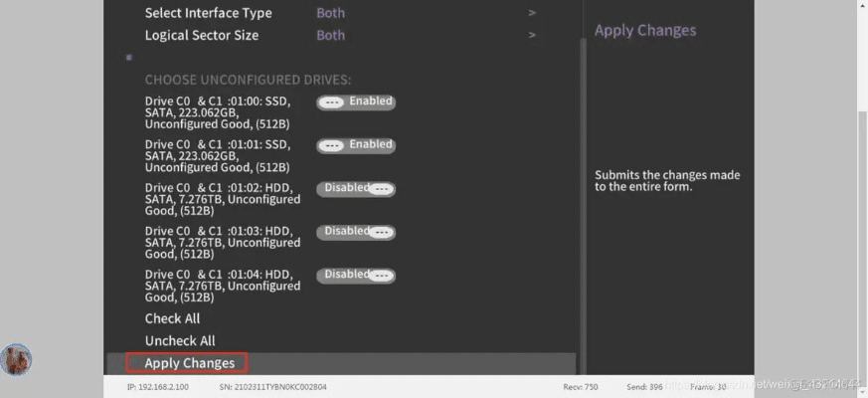
Task: Click the arrow beside Logical Sector Size
Action: 532,35
